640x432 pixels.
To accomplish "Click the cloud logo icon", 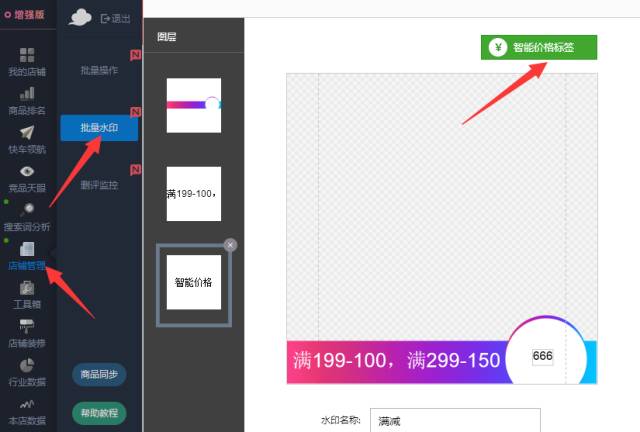I will [80, 18].
